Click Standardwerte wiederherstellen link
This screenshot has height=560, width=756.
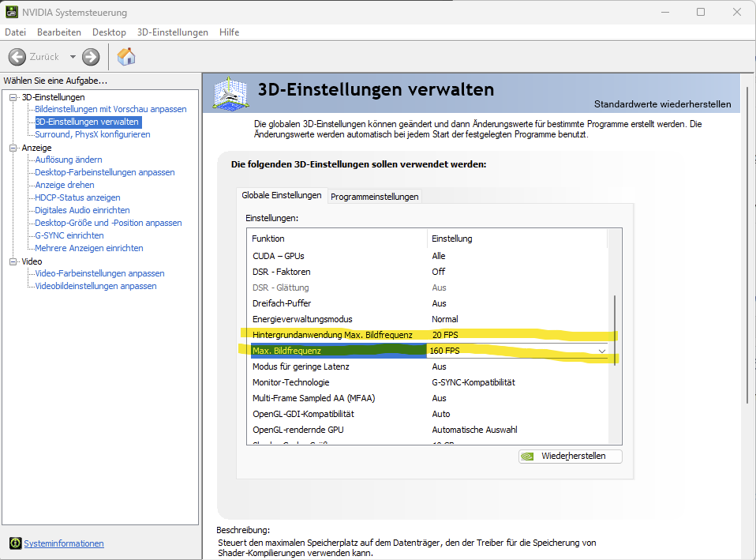pos(662,104)
